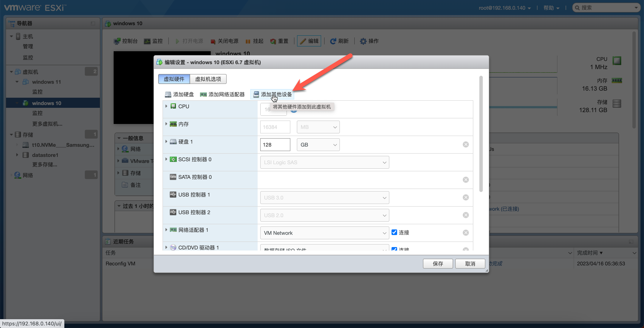The width and height of the screenshot is (644, 328).
Task: Collapse navigator panel toggle icon
Action: 93,23
